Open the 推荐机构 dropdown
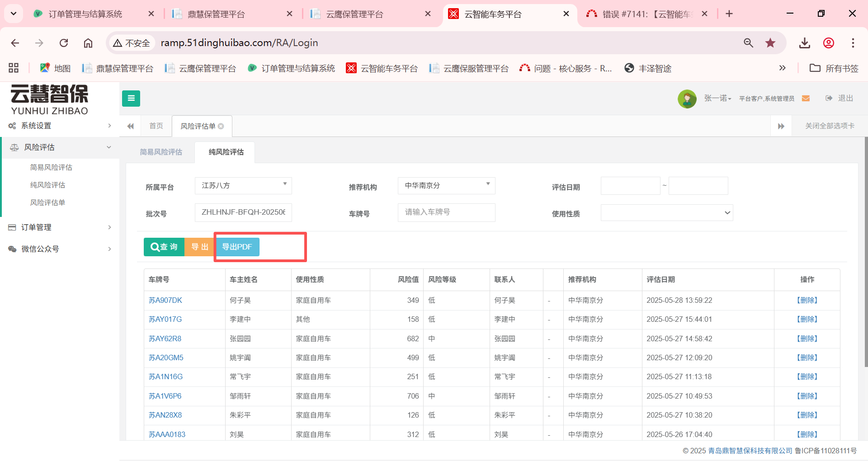868x461 pixels. click(x=446, y=186)
